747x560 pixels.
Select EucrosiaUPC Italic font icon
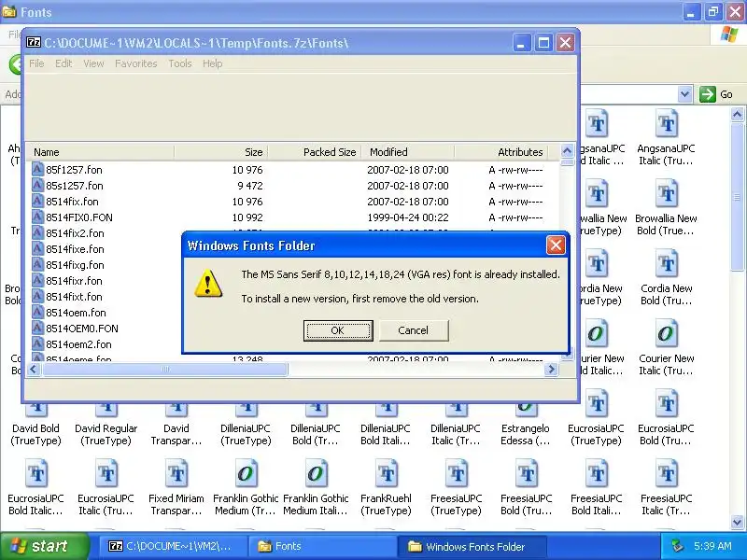click(106, 473)
